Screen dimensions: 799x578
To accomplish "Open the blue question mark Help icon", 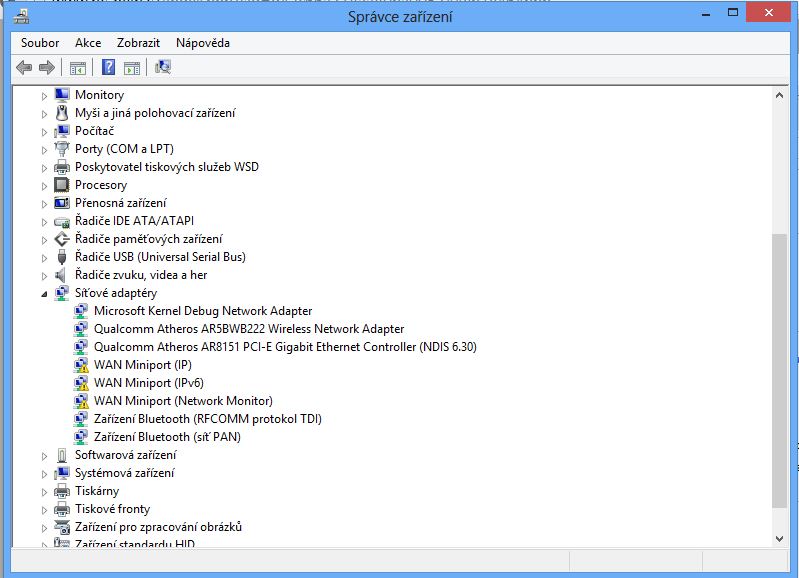I will pos(109,67).
